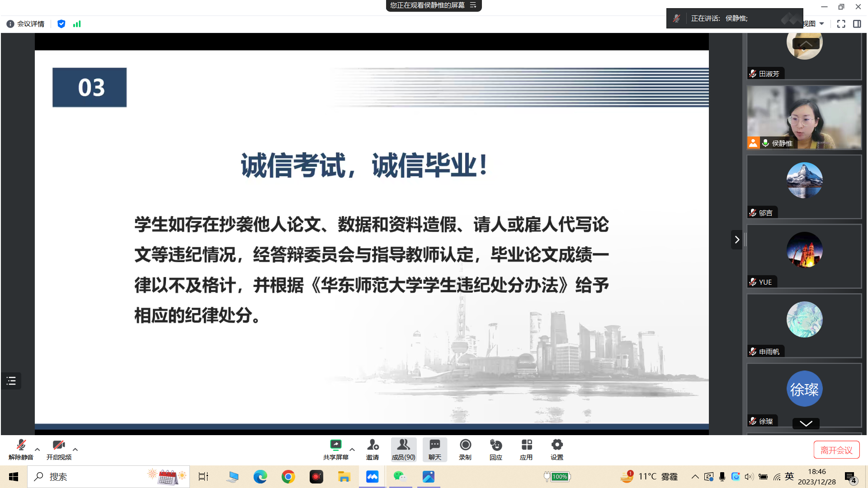Open 会议详情 meeting details
Viewport: 868px width, 488px height.
click(x=25, y=23)
